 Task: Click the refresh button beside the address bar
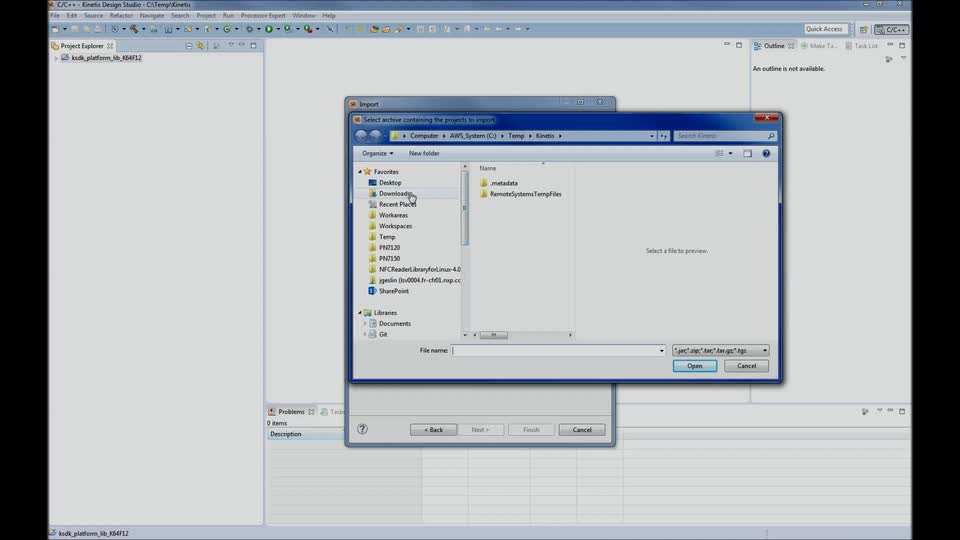664,136
